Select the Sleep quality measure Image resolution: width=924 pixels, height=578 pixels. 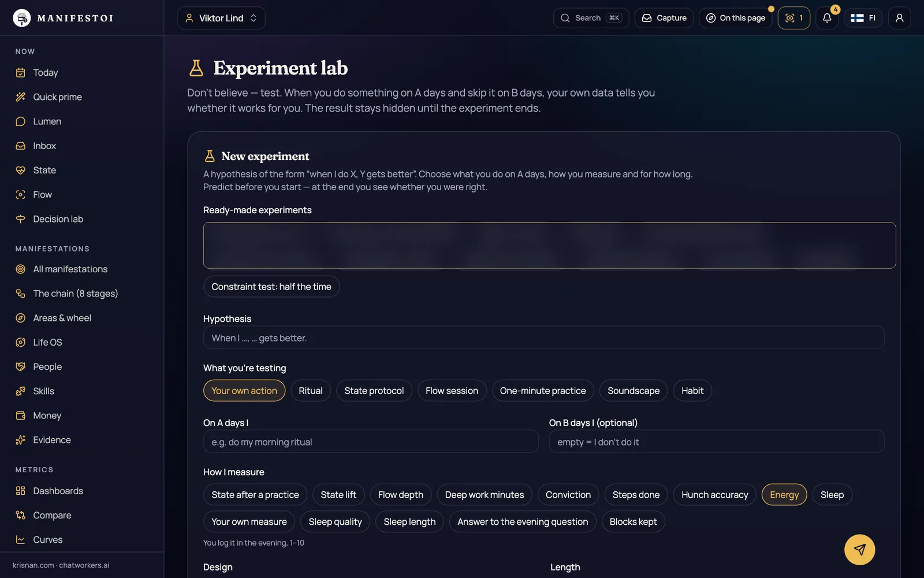point(336,522)
